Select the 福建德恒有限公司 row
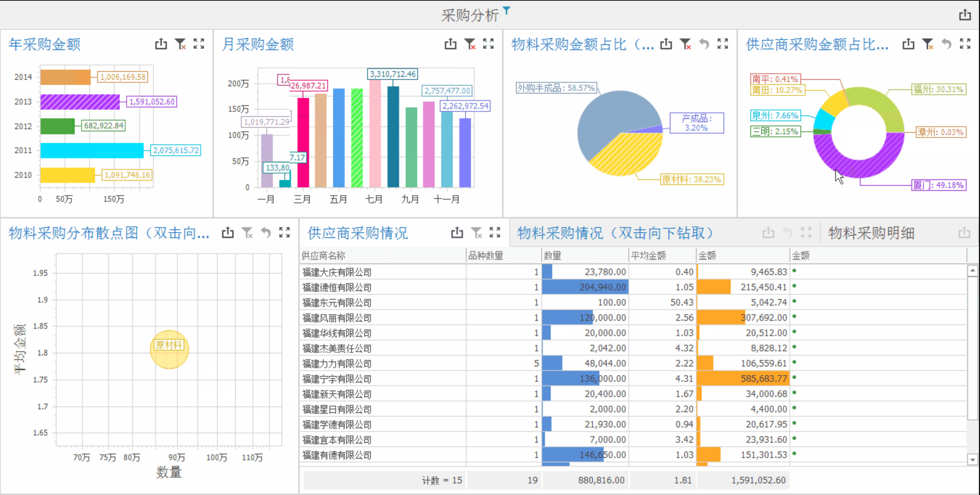 click(633, 287)
